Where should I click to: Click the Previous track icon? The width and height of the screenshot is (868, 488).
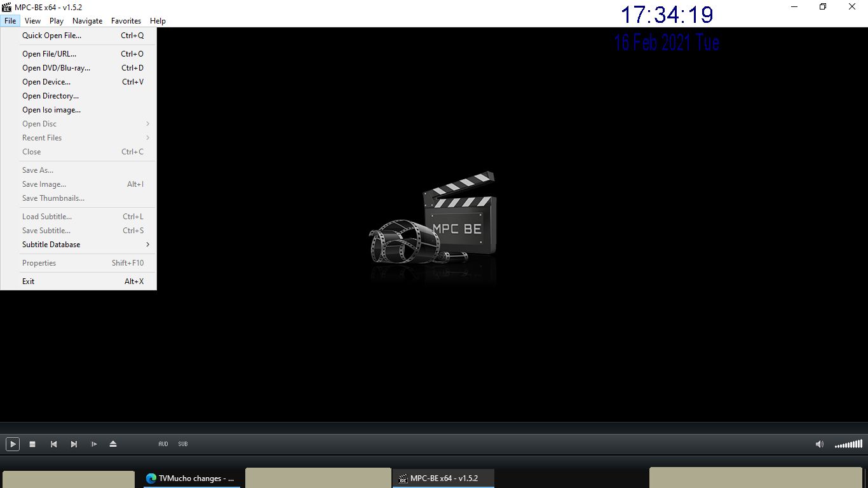point(54,444)
